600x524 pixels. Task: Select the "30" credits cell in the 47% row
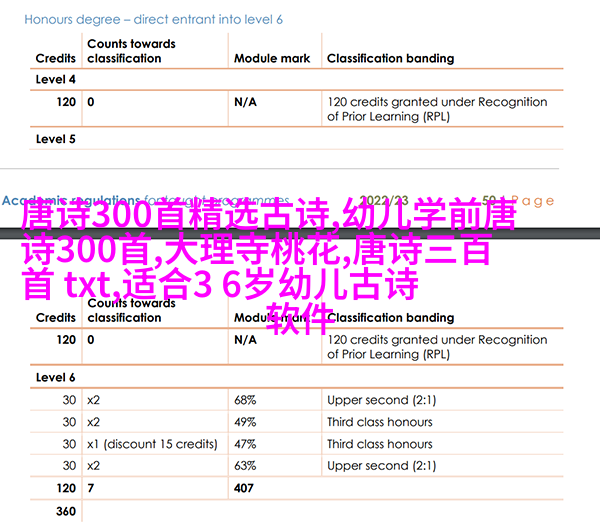(69, 444)
